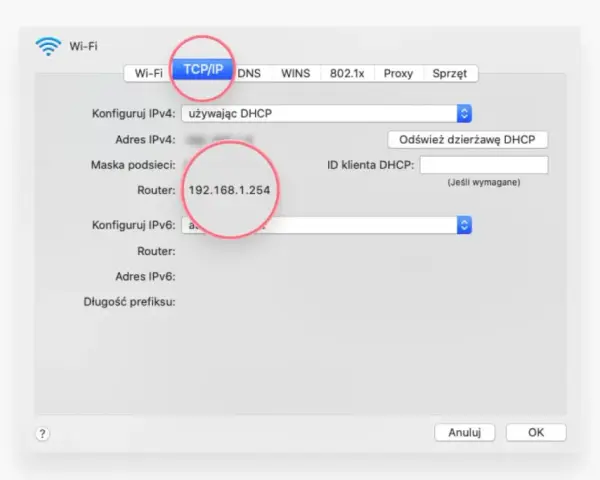Go to the Proxy tab
The width and height of the screenshot is (600, 480).
pyautogui.click(x=398, y=73)
